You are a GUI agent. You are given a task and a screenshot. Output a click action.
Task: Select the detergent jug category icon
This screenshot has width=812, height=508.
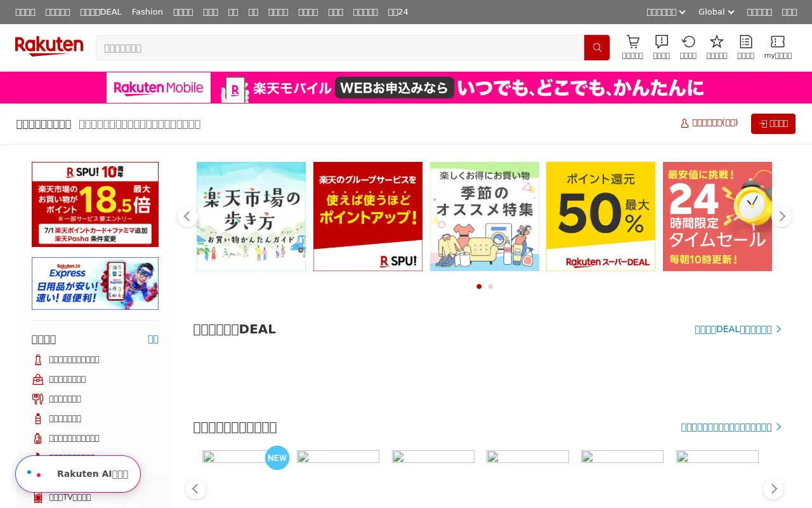pyautogui.click(x=38, y=438)
